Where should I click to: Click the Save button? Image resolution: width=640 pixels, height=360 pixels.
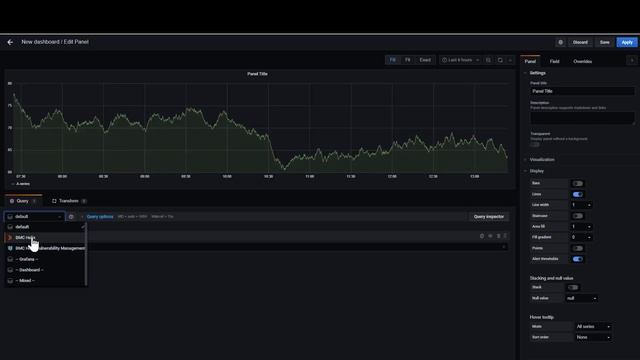point(604,42)
